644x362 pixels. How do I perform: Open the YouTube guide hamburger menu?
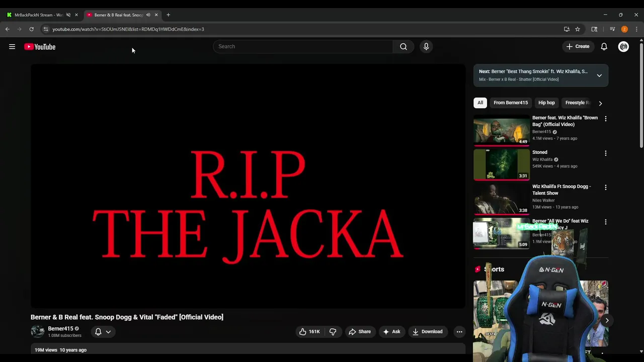click(12, 47)
